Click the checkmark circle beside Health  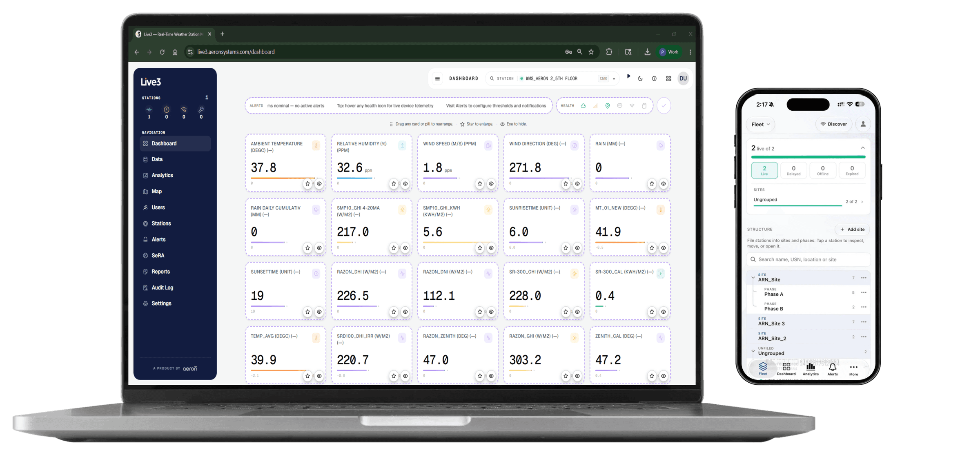[664, 106]
